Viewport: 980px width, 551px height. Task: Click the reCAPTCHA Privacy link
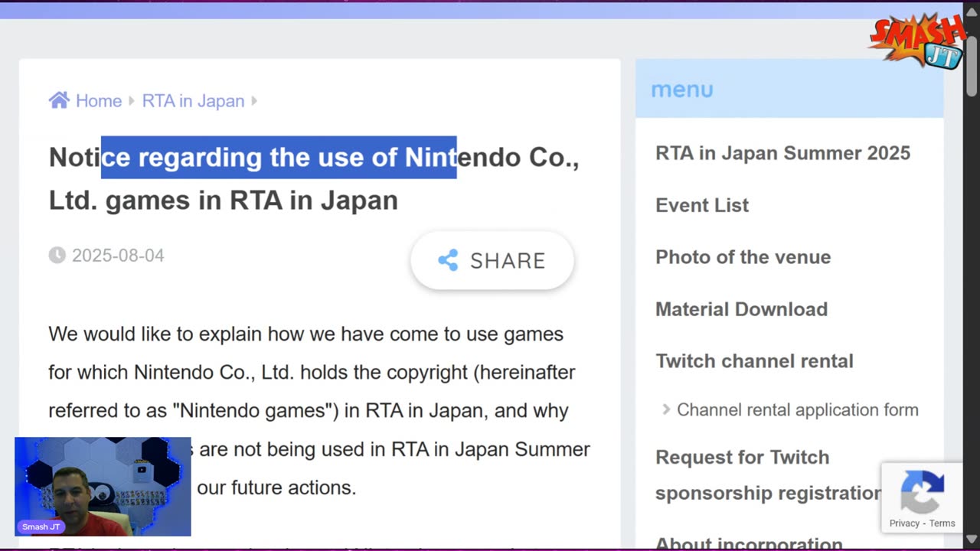click(x=903, y=523)
